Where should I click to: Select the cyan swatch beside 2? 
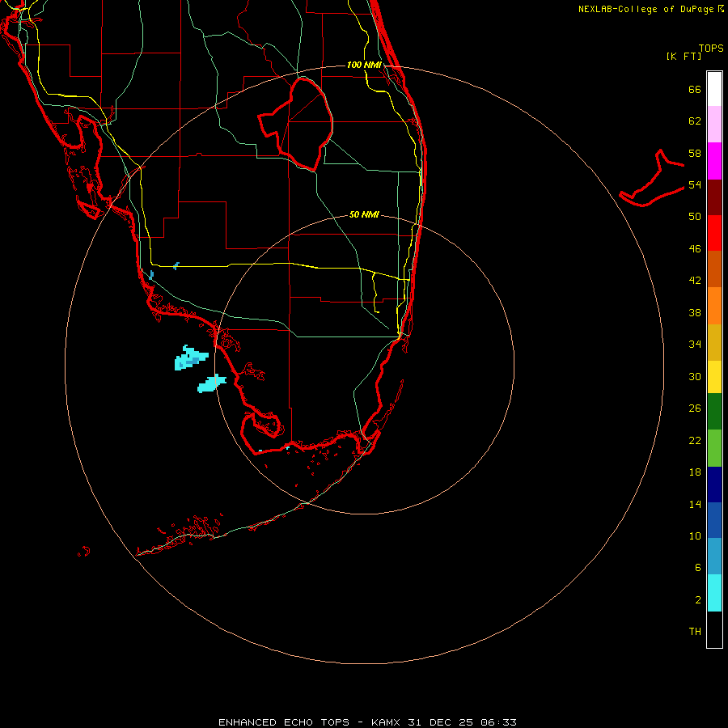714,593
